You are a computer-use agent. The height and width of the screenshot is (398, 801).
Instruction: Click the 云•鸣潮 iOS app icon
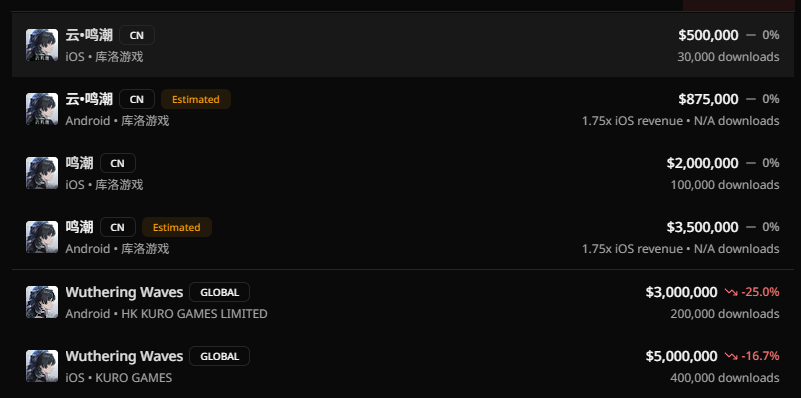42,45
